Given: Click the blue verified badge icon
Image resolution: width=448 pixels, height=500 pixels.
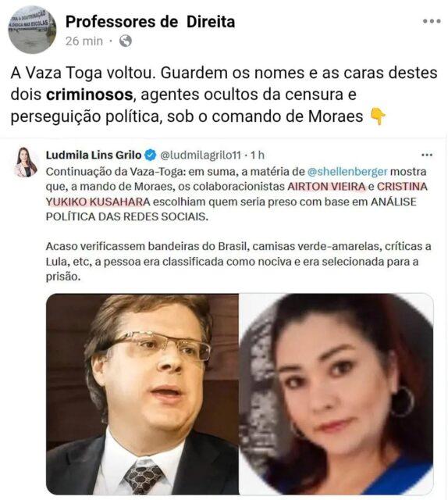Looking at the screenshot, I should 151,155.
